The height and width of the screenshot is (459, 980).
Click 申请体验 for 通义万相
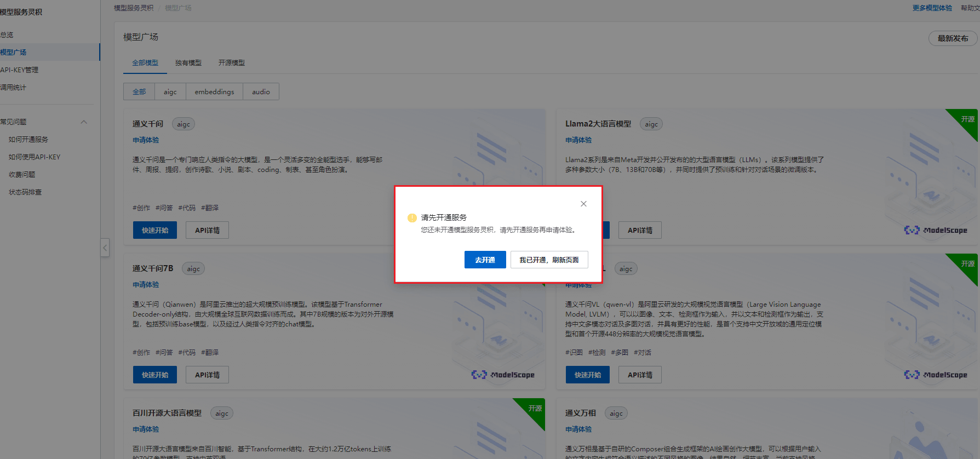click(x=578, y=429)
